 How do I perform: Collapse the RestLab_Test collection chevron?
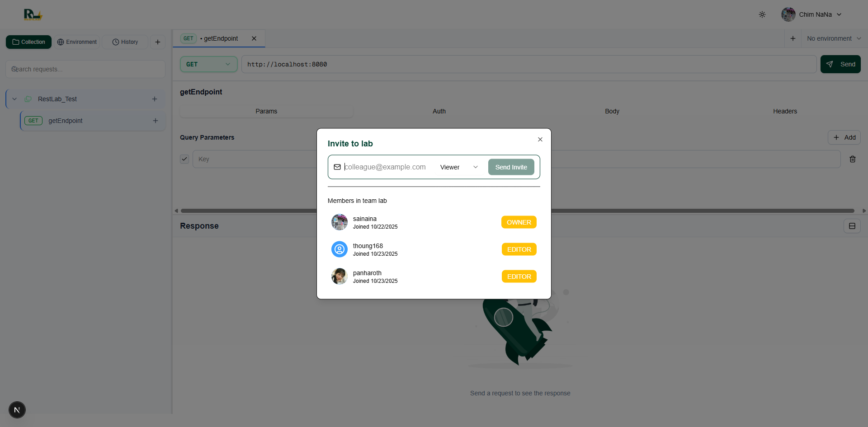click(14, 99)
